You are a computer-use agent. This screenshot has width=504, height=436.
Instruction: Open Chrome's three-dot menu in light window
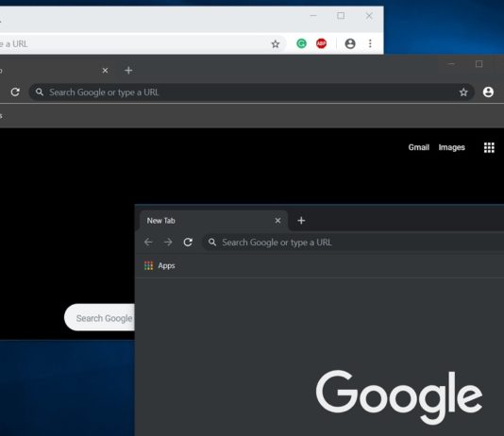click(370, 43)
